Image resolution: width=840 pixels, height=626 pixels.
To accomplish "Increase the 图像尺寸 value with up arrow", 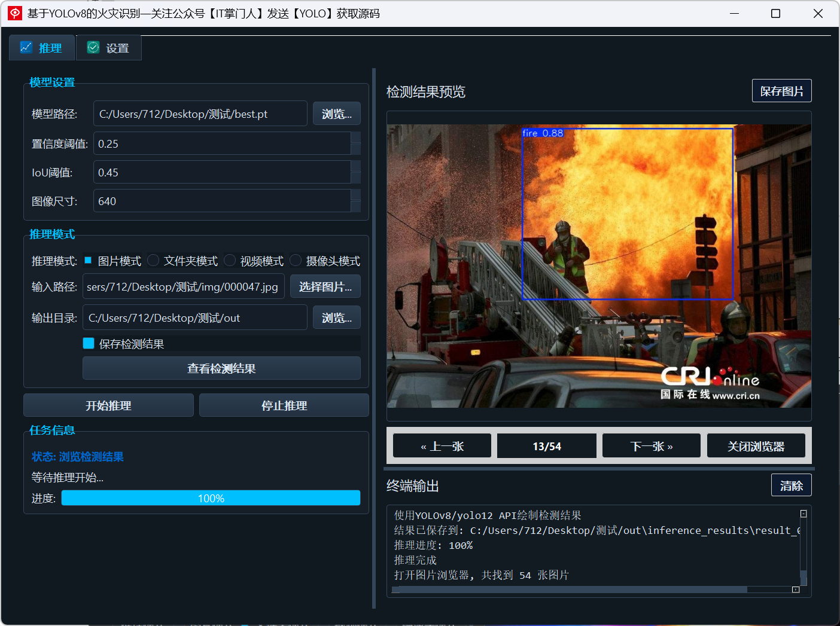I will pyautogui.click(x=356, y=195).
